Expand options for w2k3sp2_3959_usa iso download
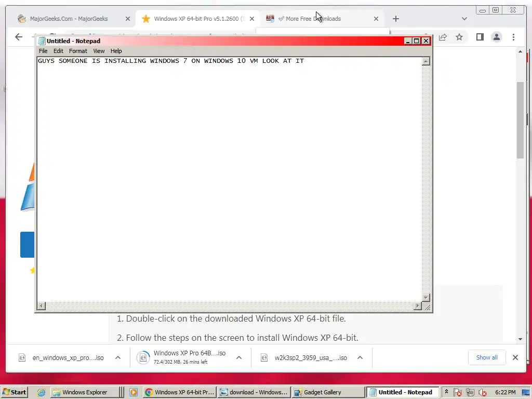This screenshot has width=532, height=399. tap(360, 357)
